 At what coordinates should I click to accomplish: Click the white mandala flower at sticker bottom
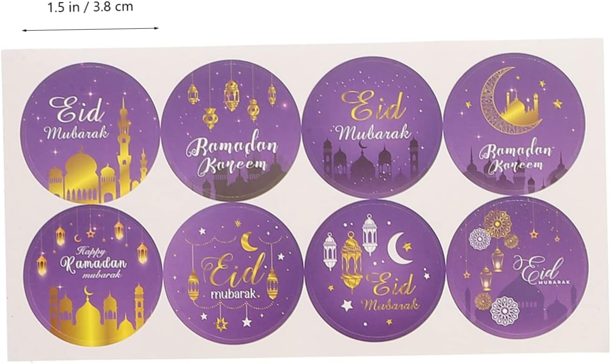505,311
